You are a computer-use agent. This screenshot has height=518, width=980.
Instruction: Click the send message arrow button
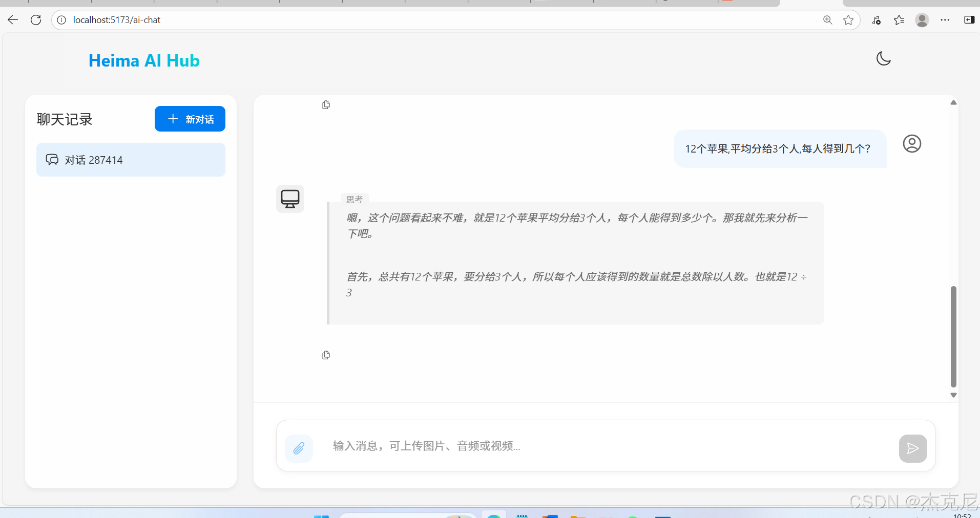click(x=912, y=448)
